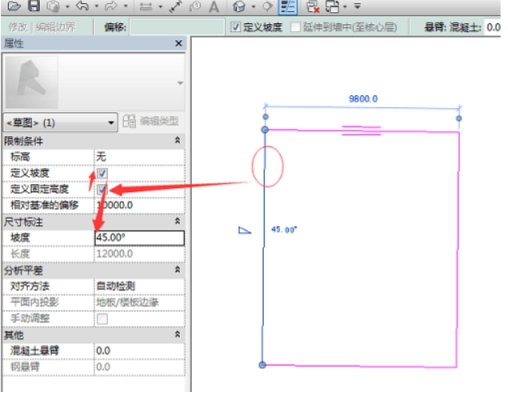
Task: Select the Aligned Dimension tool
Action: coord(175,6)
